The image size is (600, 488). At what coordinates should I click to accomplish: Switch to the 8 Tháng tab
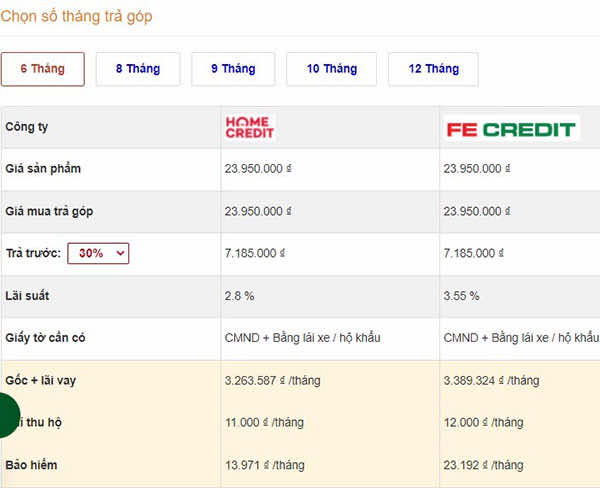coord(138,69)
